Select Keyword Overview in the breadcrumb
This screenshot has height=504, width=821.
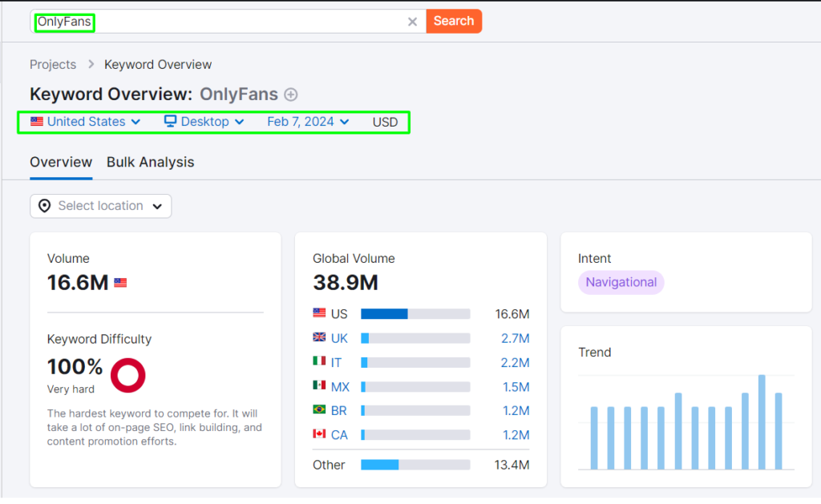tap(158, 64)
